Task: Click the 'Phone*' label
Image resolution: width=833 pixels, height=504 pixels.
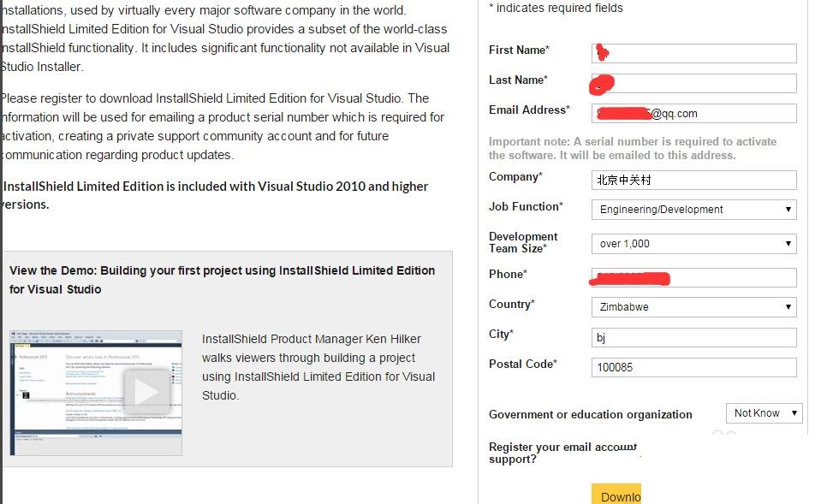Action: pyautogui.click(x=508, y=274)
